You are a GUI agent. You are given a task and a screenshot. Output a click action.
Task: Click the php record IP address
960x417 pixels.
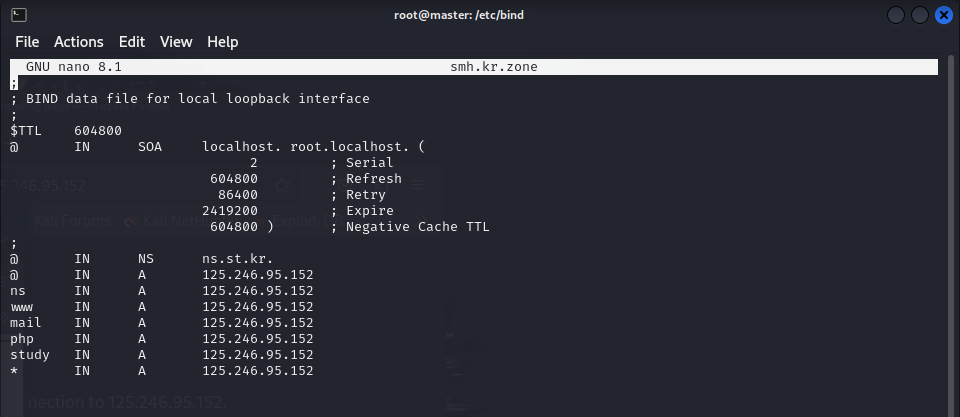click(x=258, y=338)
